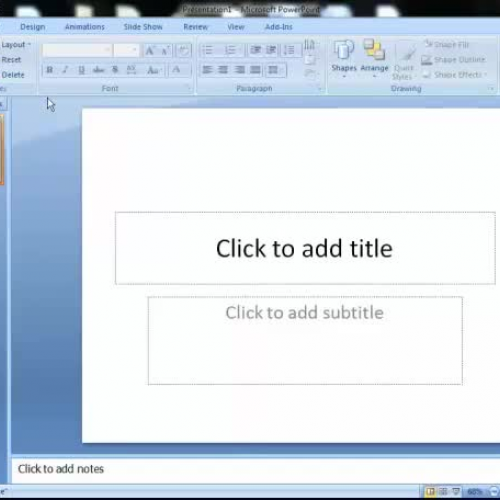The width and height of the screenshot is (500, 500).
Task: Open Columns options
Action: [x=275, y=70]
